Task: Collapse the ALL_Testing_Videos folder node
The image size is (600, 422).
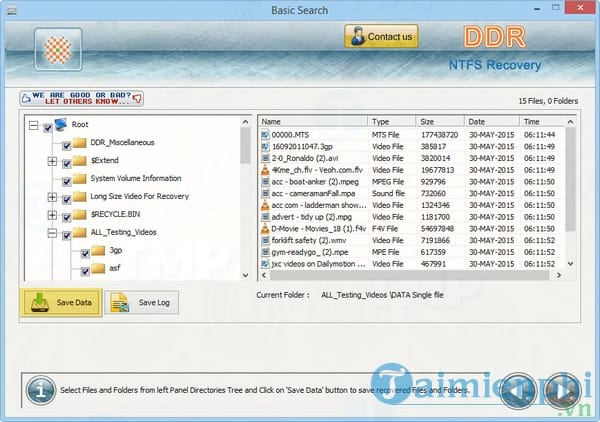Action: [x=52, y=233]
